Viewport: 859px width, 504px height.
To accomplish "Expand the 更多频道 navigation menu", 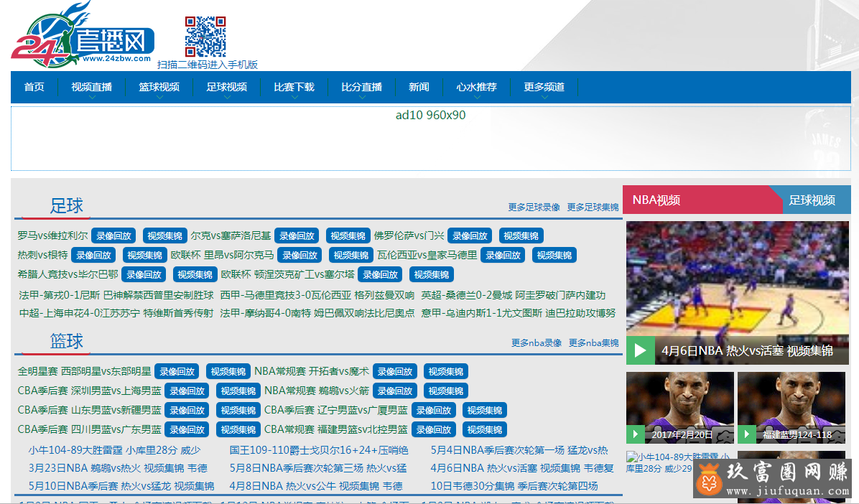I will coord(544,87).
